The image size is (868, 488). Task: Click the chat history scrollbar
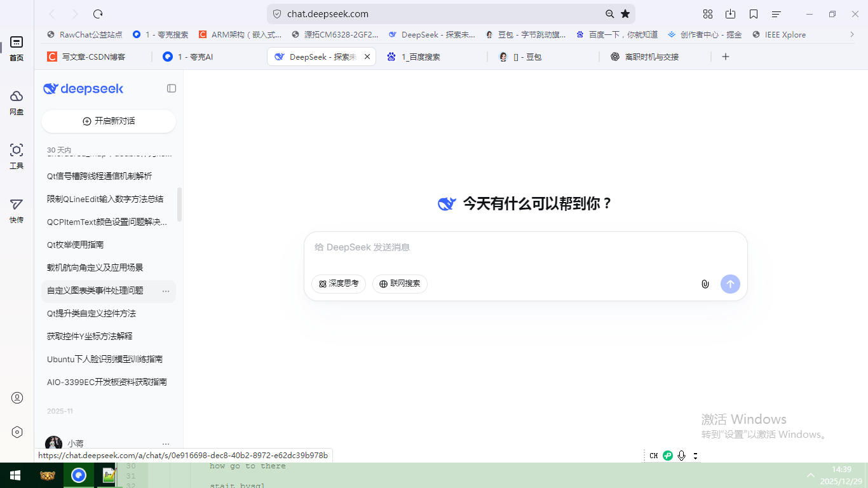point(179,204)
